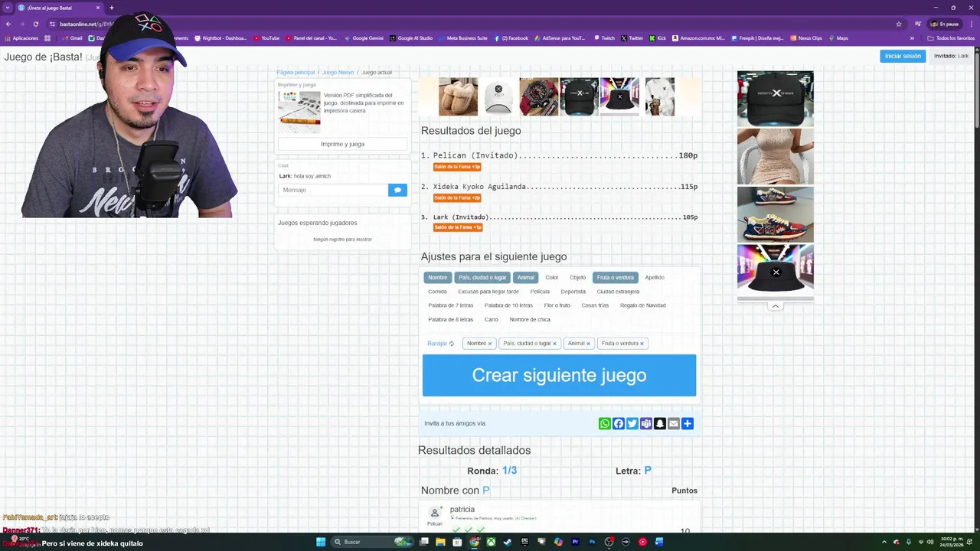Viewport: 980px width, 551px height.
Task: Click Crear siguiente juego button
Action: coord(559,375)
